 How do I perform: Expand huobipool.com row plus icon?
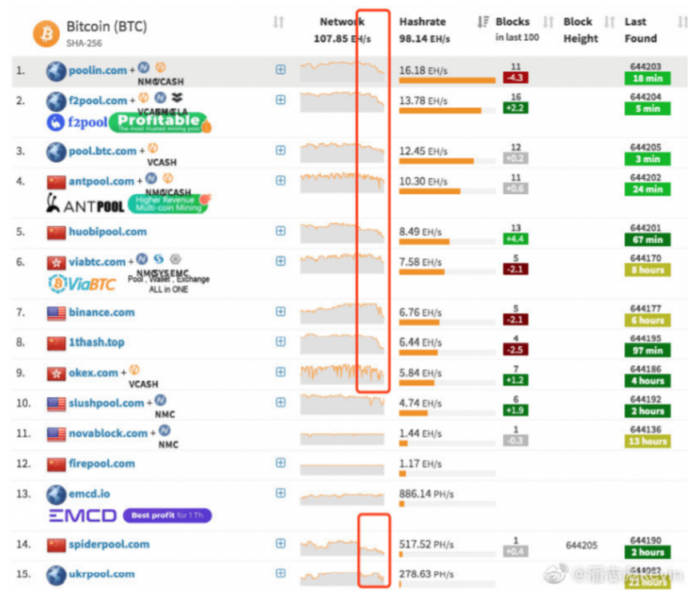pos(280,231)
